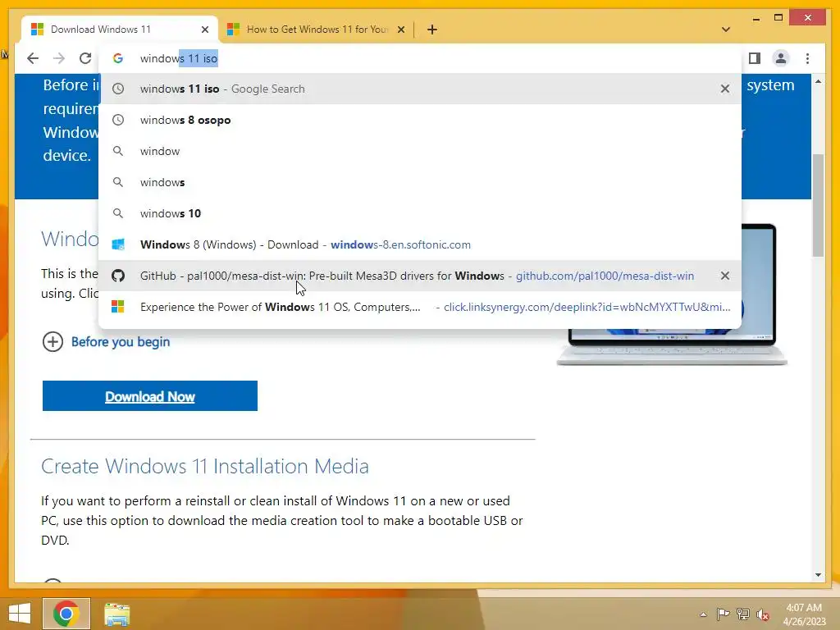Click the muted volume tray icon
The width and height of the screenshot is (840, 630).
tap(762, 614)
